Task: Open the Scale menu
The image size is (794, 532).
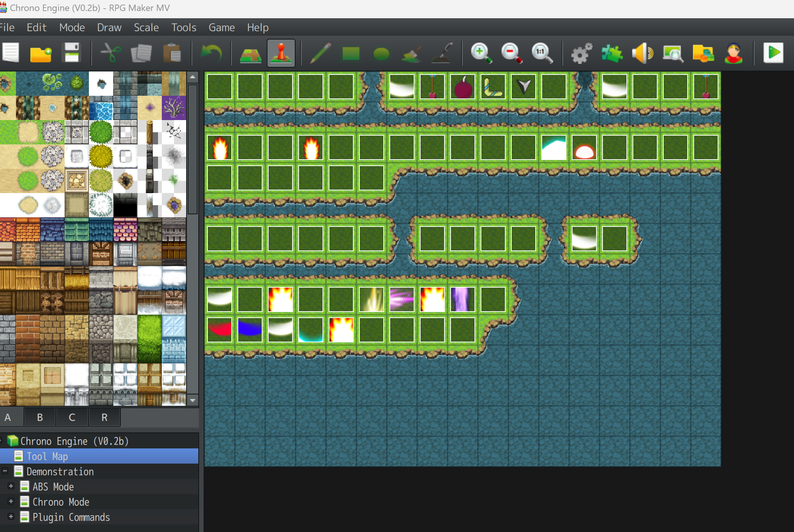Action: click(x=146, y=27)
